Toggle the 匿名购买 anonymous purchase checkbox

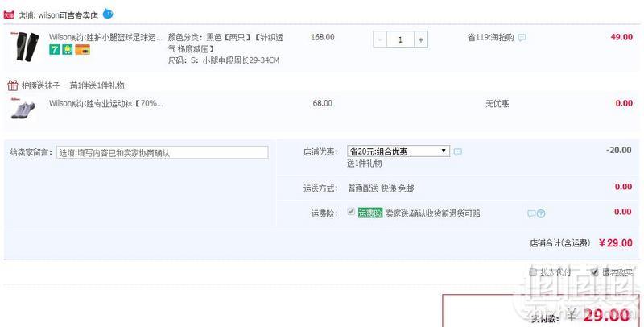[594, 272]
